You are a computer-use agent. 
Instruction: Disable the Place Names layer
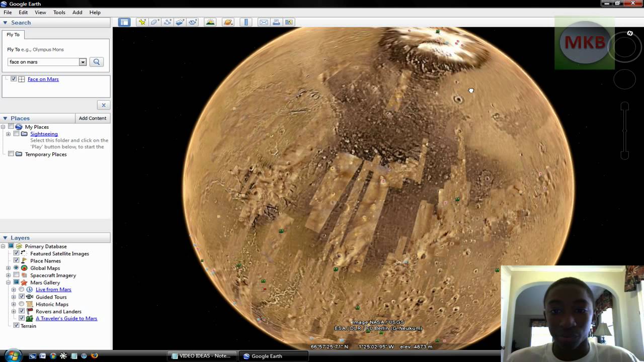point(16,260)
